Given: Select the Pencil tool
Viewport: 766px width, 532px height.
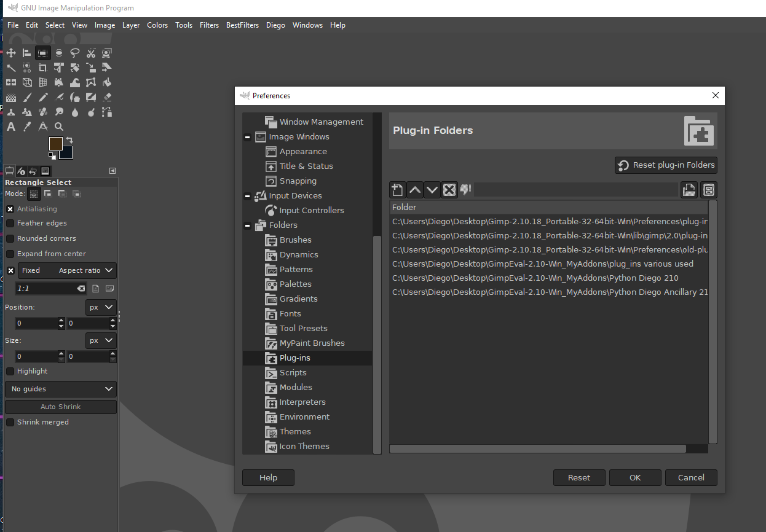Looking at the screenshot, I should coord(43,97).
